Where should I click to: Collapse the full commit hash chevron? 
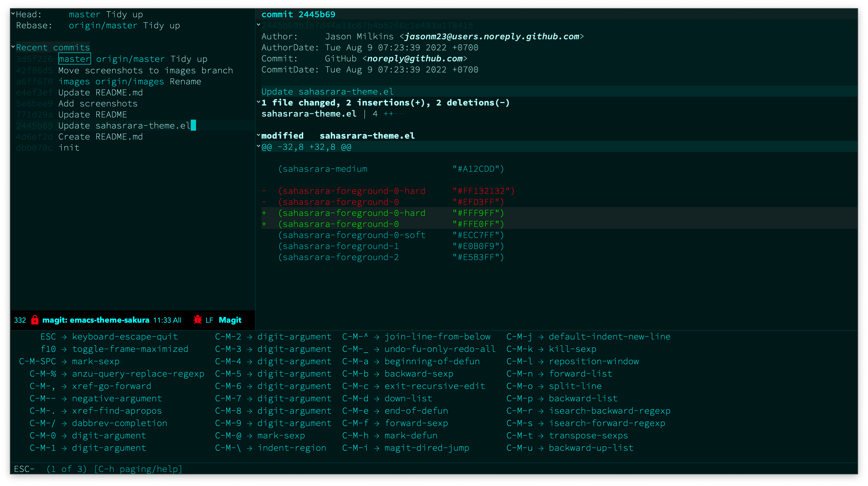tap(259, 24)
